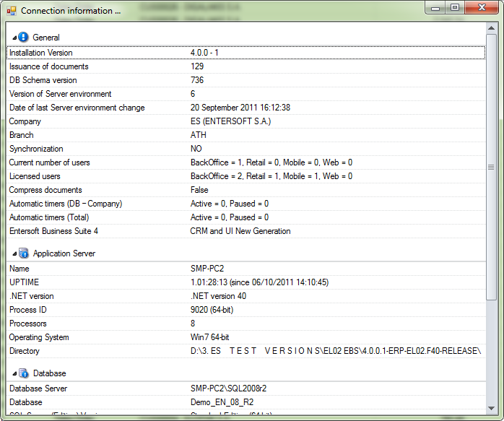The image size is (504, 421).
Task: Click the Database section icon
Action: [x=23, y=373]
